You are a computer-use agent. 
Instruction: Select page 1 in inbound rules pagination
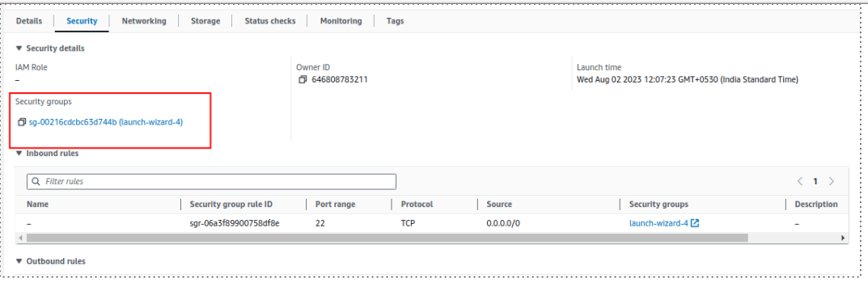[x=815, y=181]
